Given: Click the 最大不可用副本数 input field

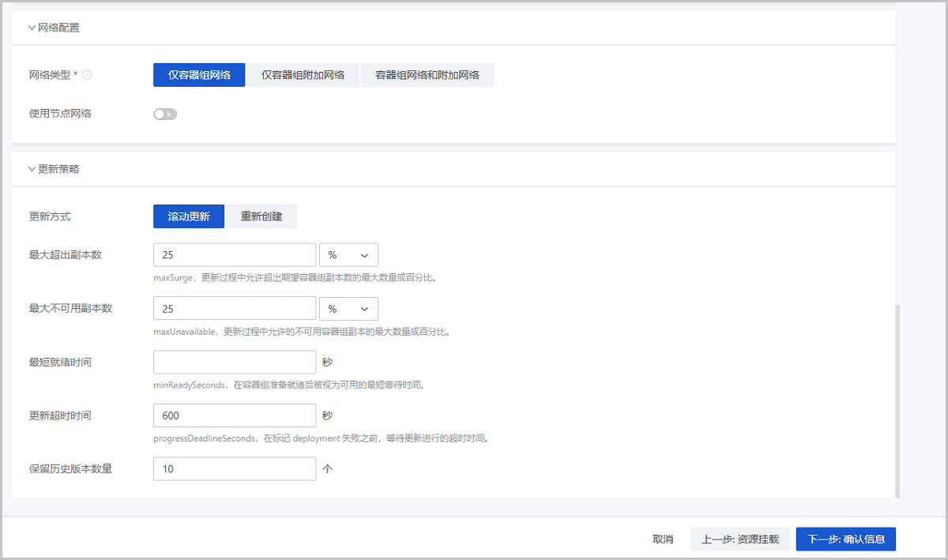Looking at the screenshot, I should [235, 309].
